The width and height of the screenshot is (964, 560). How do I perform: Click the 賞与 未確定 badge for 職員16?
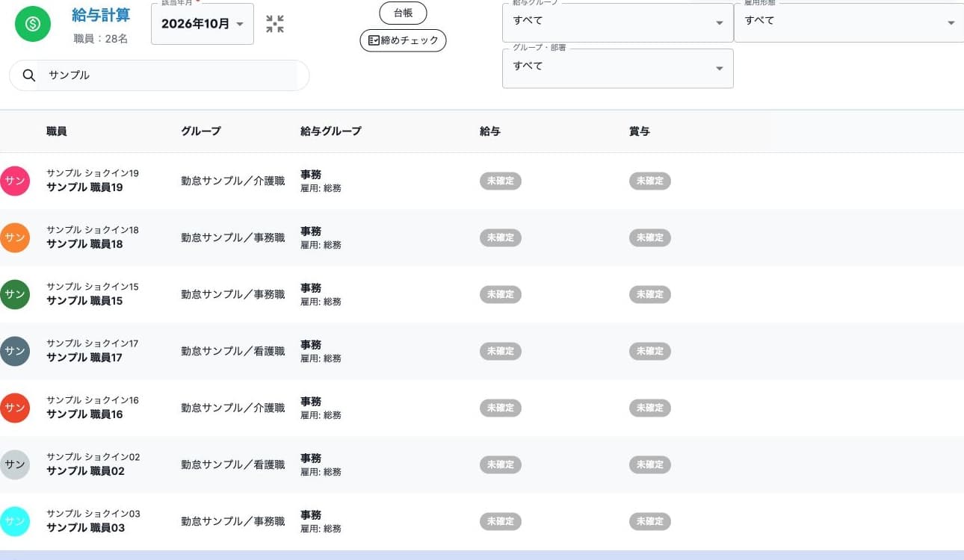pyautogui.click(x=650, y=408)
